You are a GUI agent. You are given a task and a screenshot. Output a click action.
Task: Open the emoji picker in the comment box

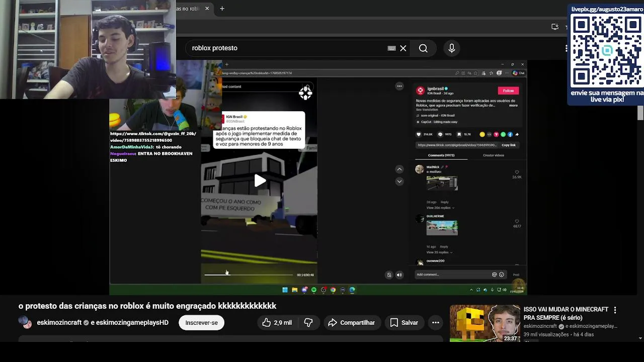501,275
